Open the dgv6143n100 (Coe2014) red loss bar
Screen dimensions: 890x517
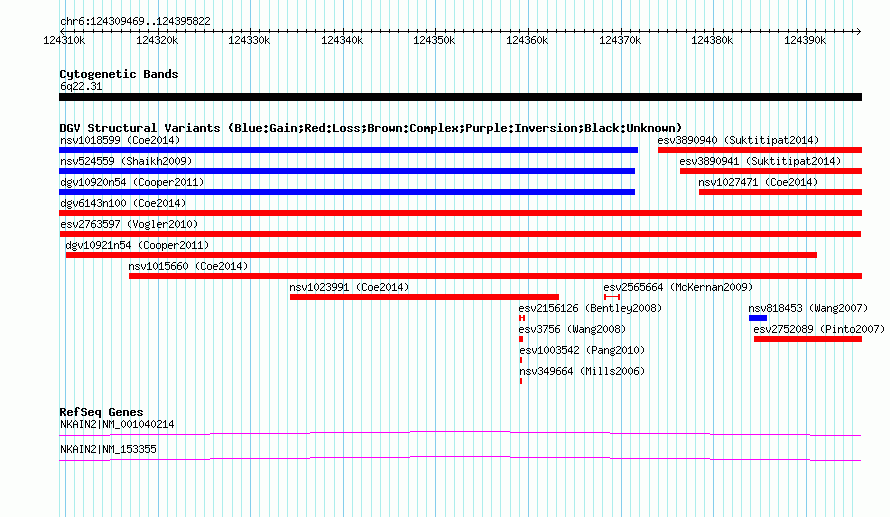(x=460, y=213)
